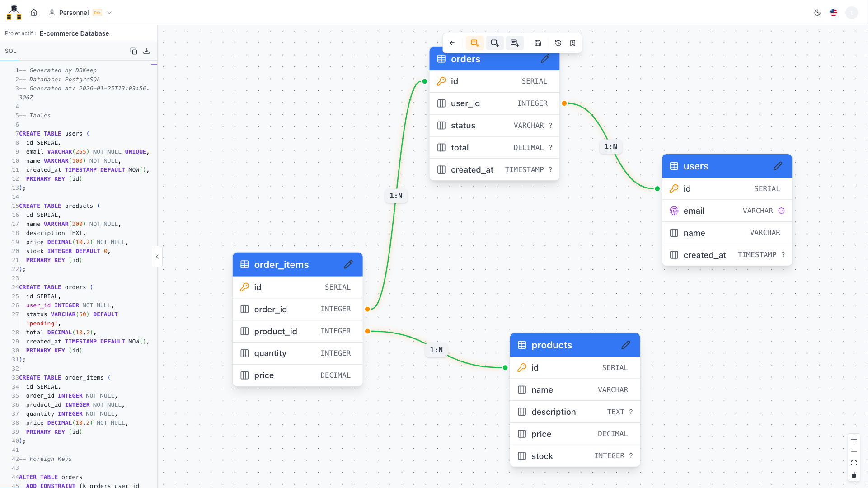Click the add group area icon
868x488 pixels.
tap(494, 43)
